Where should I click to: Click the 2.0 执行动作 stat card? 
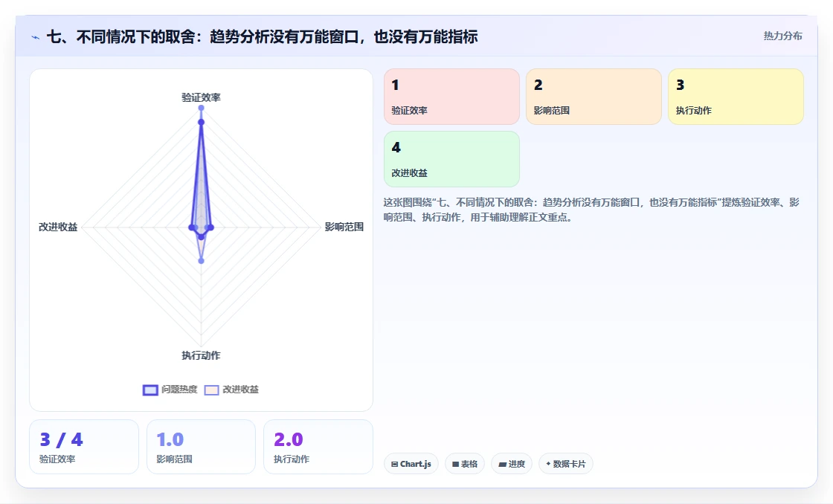[318, 447]
